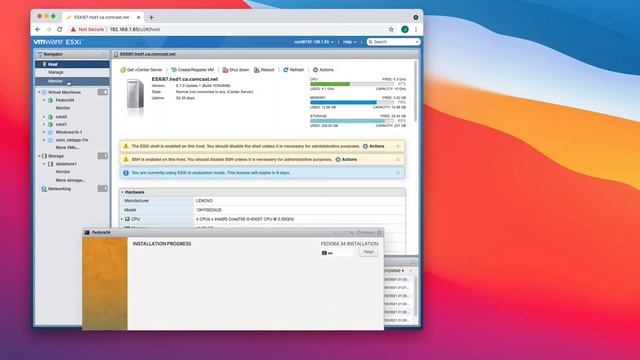This screenshot has height=360, width=640.
Task: Select Storage in the Navigator
Action: pyautogui.click(x=56, y=156)
